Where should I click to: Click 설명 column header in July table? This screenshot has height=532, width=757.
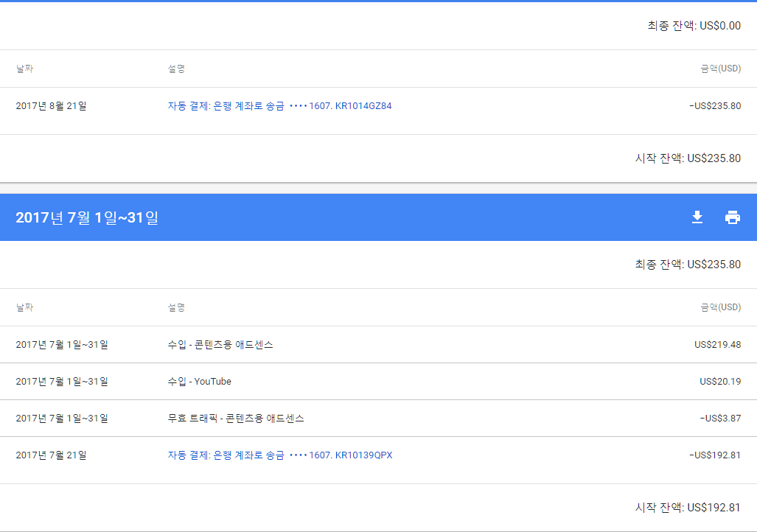coord(176,307)
